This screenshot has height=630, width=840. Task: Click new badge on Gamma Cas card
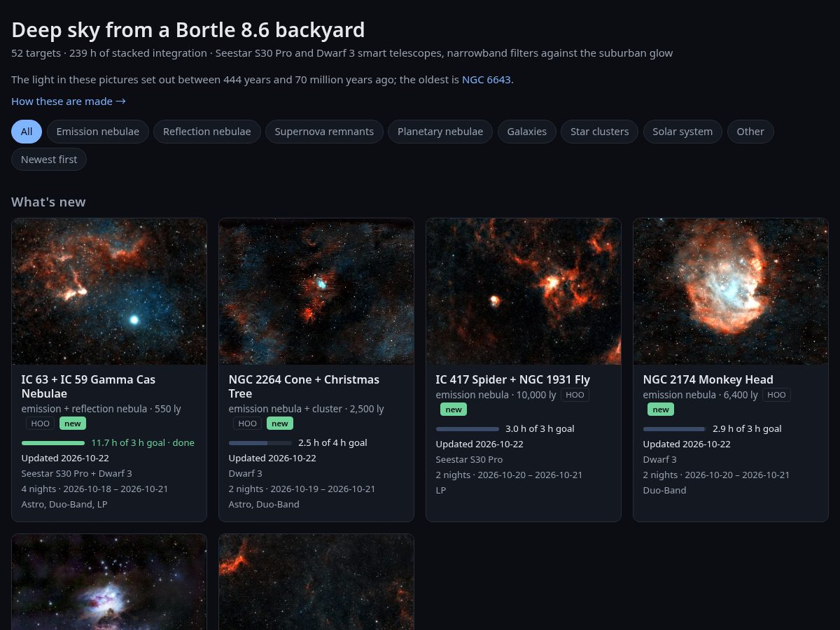[x=73, y=423]
